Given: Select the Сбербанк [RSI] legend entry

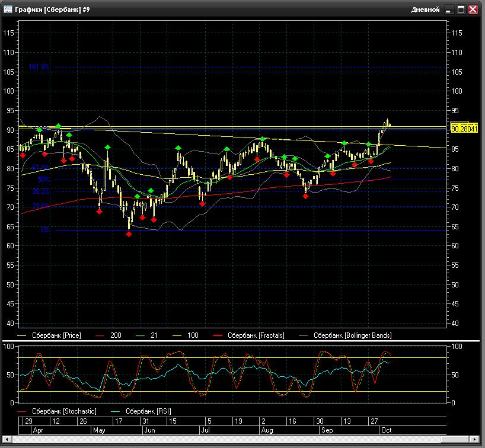Looking at the screenshot, I should [x=141, y=411].
